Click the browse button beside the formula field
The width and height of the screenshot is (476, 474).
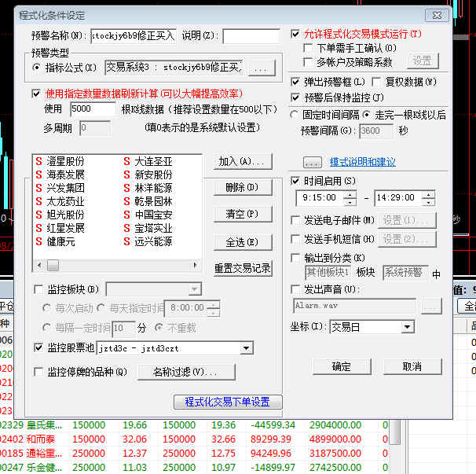click(262, 68)
